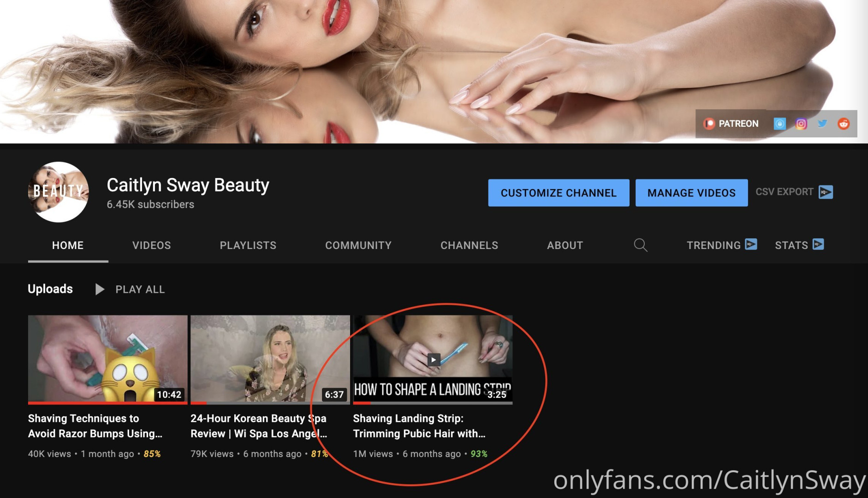868x498 pixels.
Task: Open the Reddit icon link
Action: [844, 124]
